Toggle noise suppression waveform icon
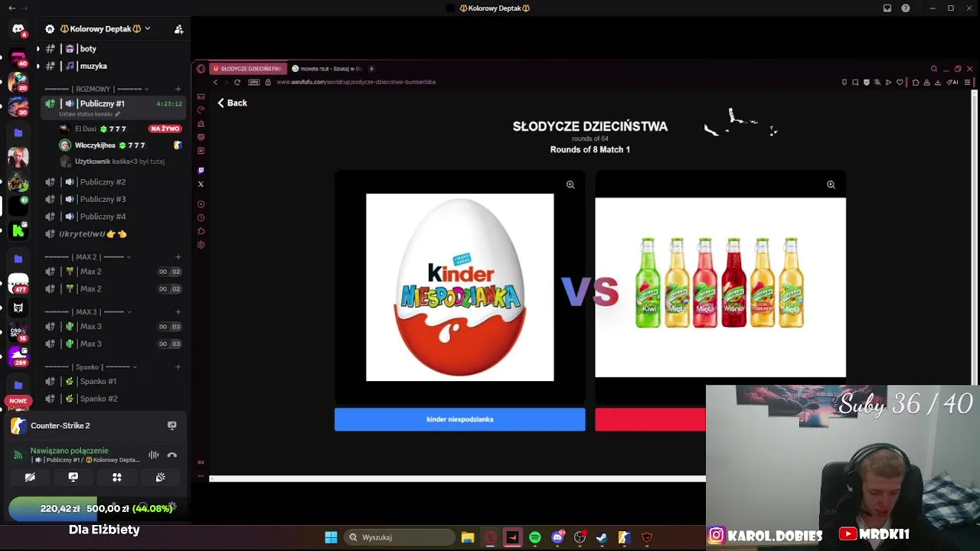Image resolution: width=980 pixels, height=551 pixels. (x=154, y=455)
